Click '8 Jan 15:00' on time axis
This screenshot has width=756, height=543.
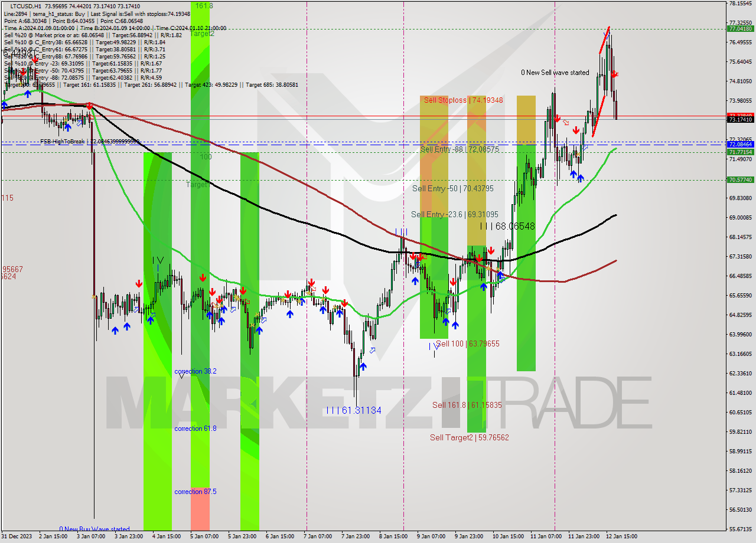pyautogui.click(x=393, y=537)
